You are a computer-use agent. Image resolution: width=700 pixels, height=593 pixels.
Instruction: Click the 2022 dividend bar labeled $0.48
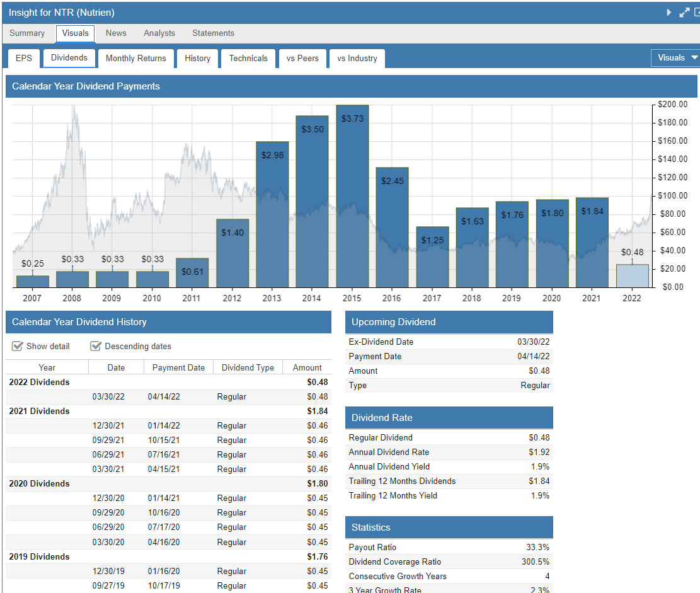point(632,274)
